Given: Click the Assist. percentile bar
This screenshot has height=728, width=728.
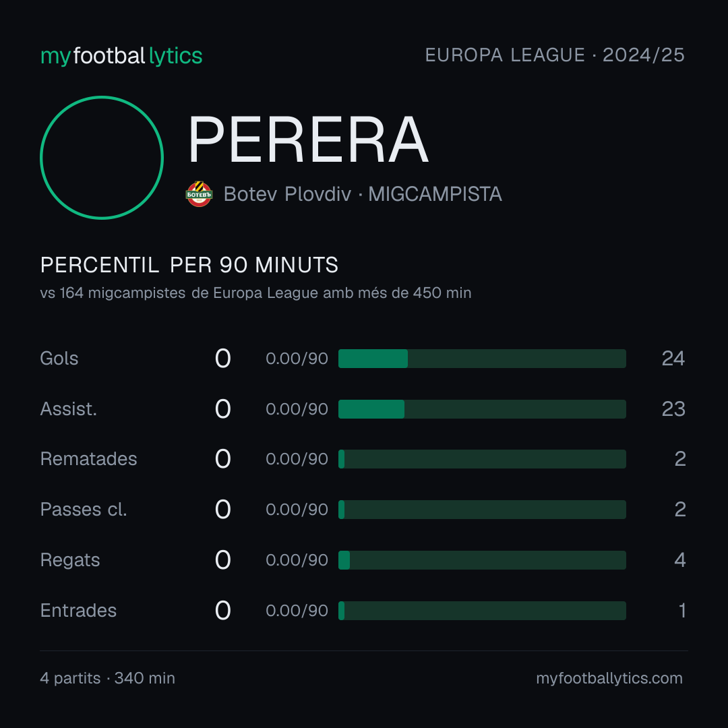Looking at the screenshot, I should click(482, 409).
